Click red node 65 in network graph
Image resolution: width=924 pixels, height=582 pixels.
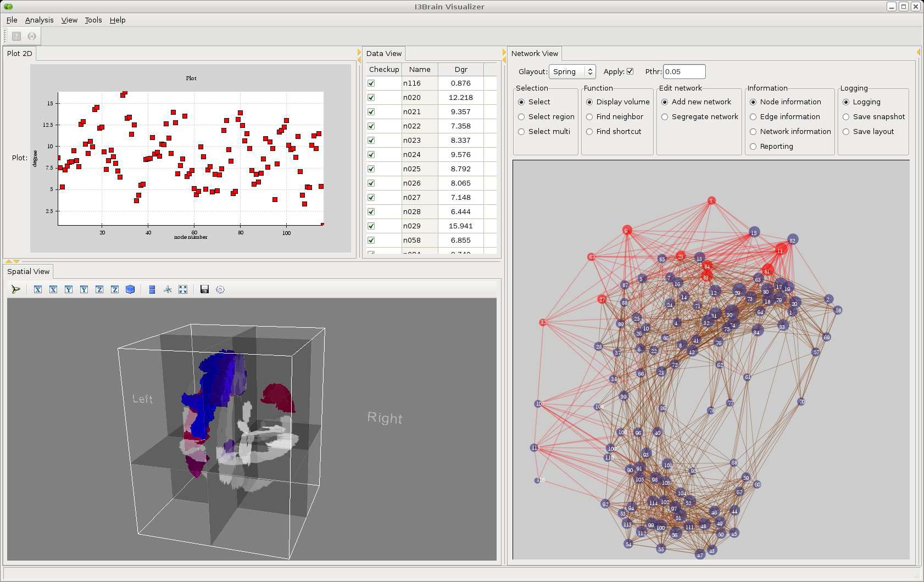[x=592, y=257]
